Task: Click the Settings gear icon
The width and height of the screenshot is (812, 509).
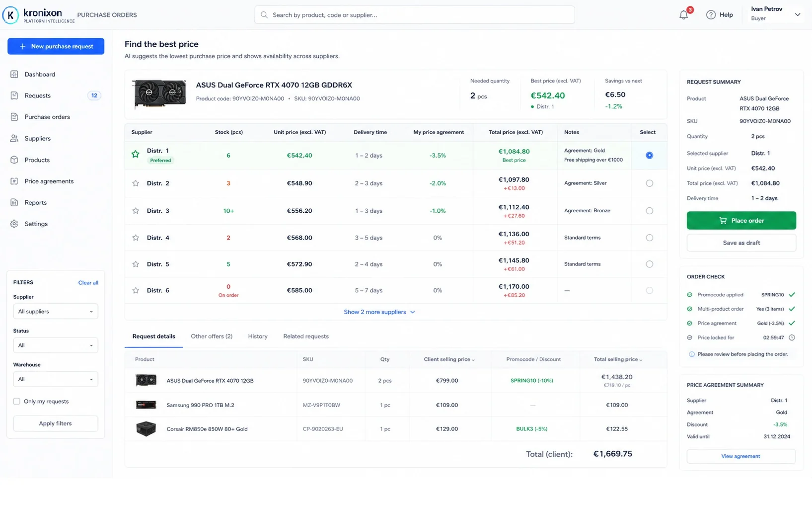Action: point(14,224)
